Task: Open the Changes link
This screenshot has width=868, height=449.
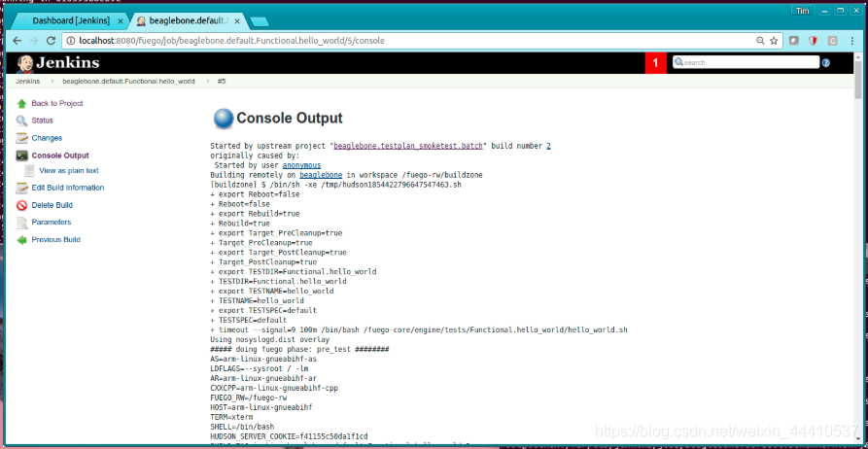Action: (47, 138)
